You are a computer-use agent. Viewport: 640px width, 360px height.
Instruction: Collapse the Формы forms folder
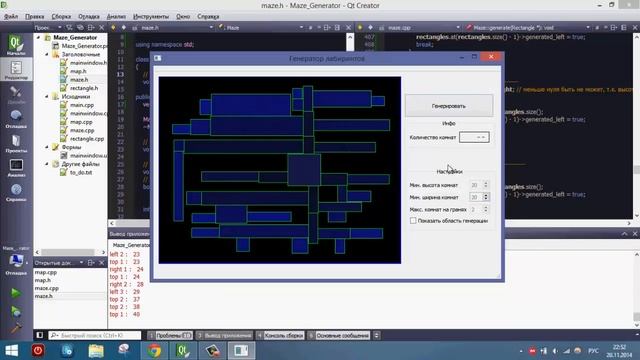47,147
